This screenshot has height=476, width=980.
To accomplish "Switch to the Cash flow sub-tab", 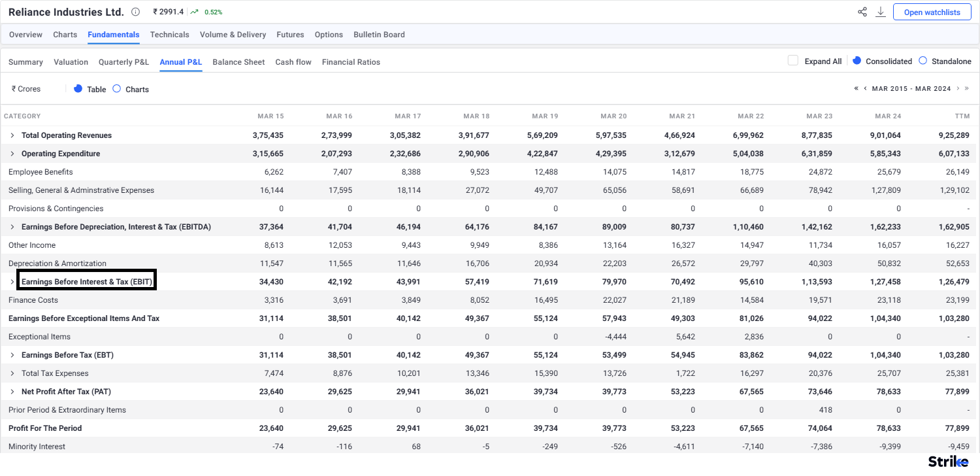I will (293, 62).
